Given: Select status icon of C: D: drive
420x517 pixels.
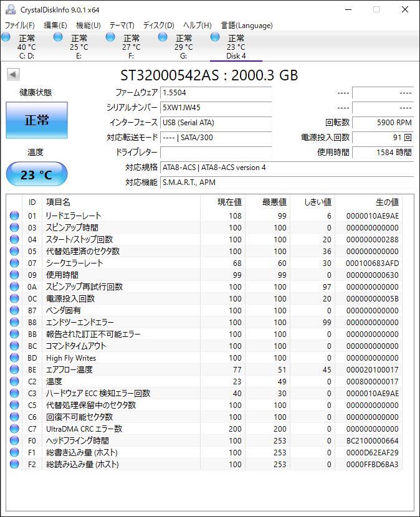Looking at the screenshot, I should pyautogui.click(x=6, y=37).
